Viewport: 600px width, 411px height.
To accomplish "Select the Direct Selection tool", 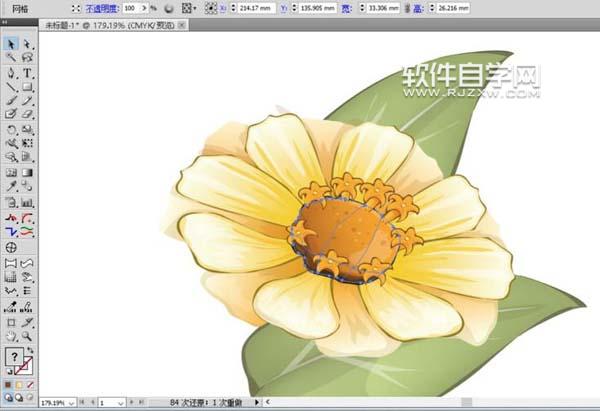I will click(x=28, y=44).
